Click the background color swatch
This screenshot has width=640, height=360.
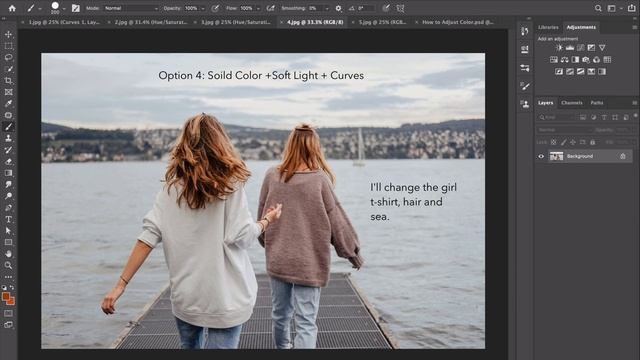click(12, 302)
